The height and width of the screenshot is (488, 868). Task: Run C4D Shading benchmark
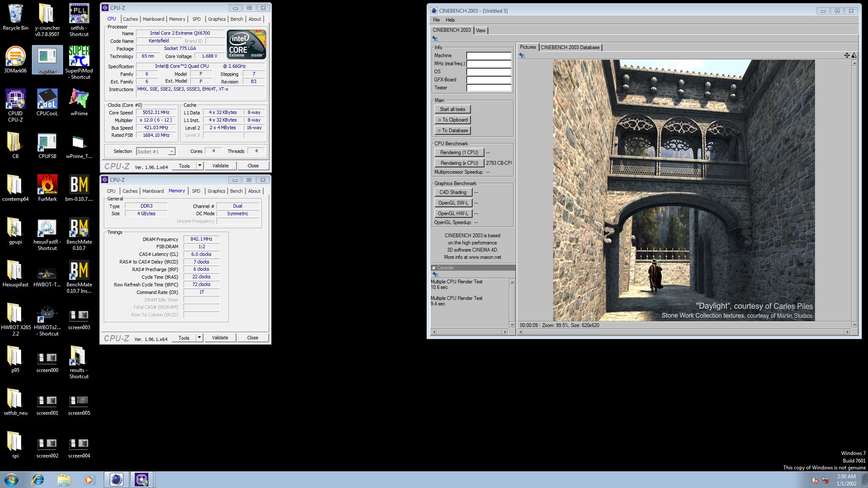[x=453, y=192]
